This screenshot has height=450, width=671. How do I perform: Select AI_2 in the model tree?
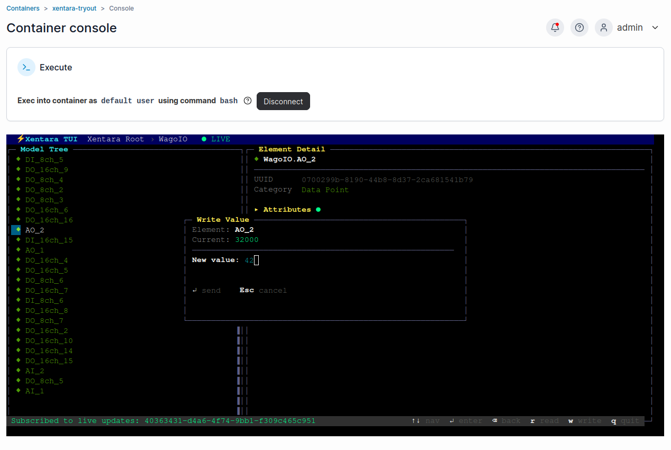click(35, 371)
